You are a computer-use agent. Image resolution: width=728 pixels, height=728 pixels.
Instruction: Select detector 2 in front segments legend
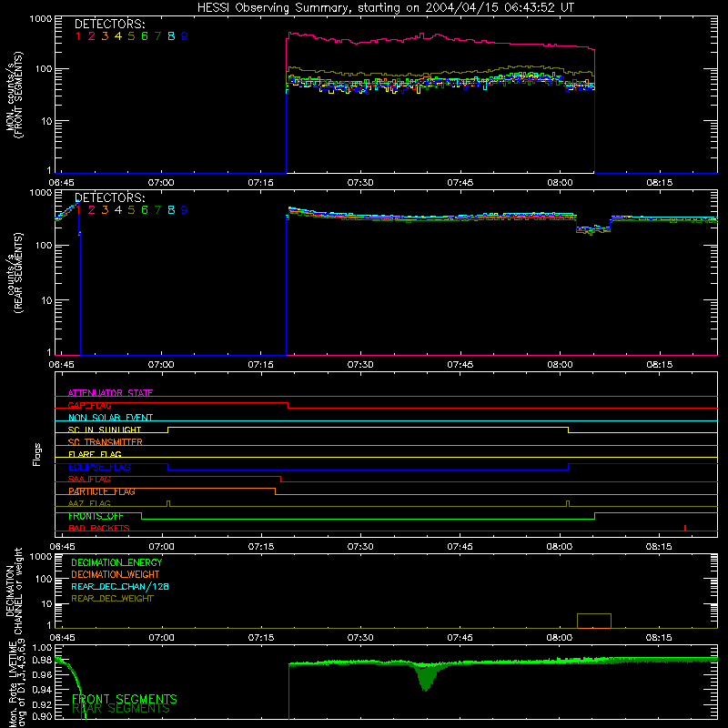click(x=92, y=35)
